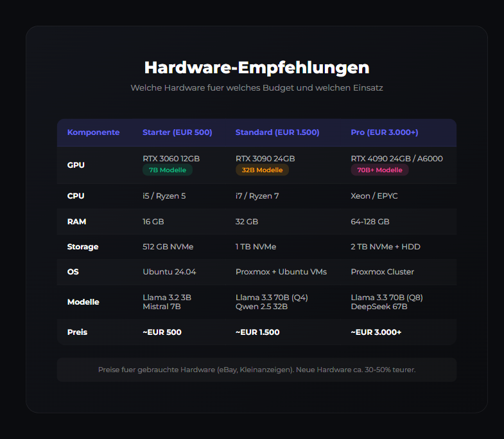Select the Pro (EUR 3.000+) column header
This screenshot has height=439, width=504.
click(384, 132)
